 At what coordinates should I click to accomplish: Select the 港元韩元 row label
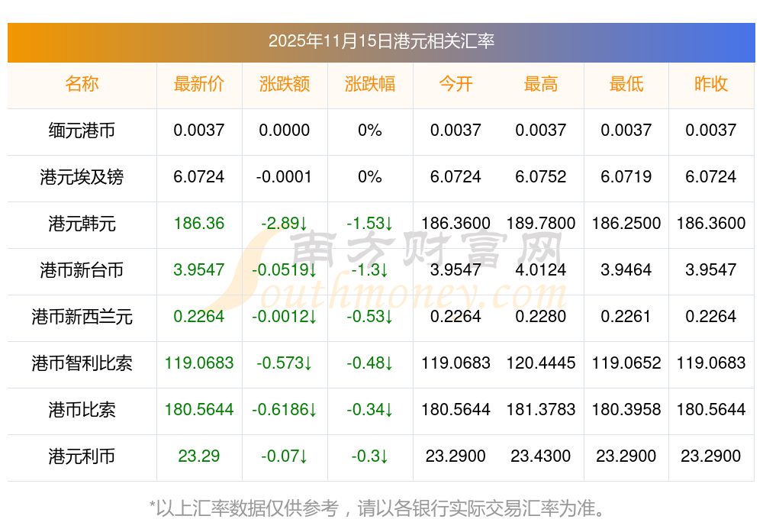click(x=82, y=224)
